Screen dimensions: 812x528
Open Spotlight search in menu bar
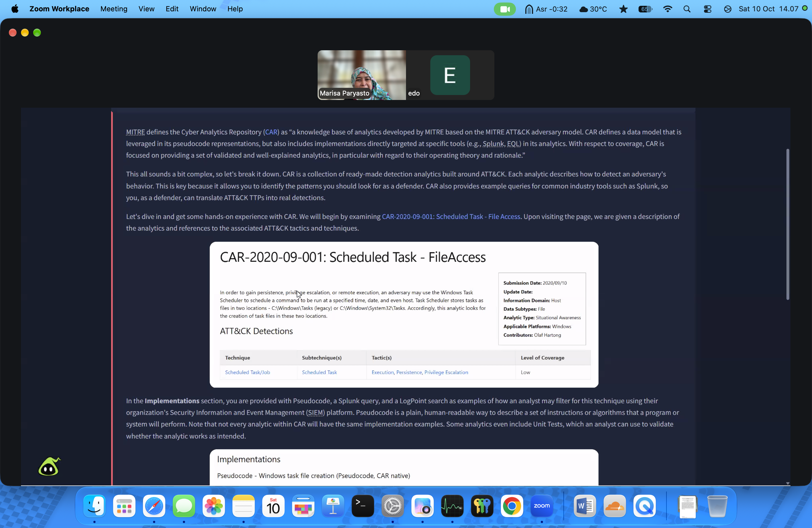click(687, 9)
